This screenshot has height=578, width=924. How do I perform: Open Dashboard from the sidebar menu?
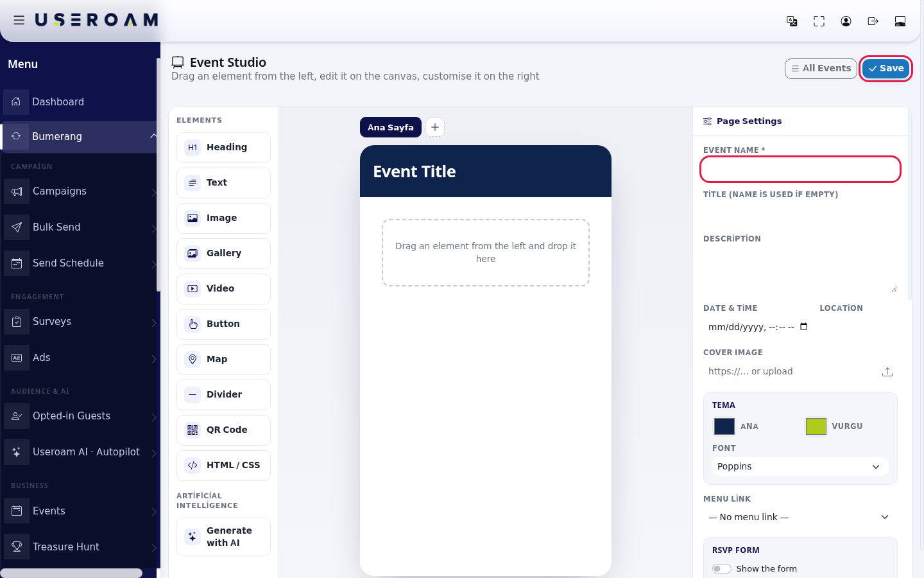[x=80, y=101]
